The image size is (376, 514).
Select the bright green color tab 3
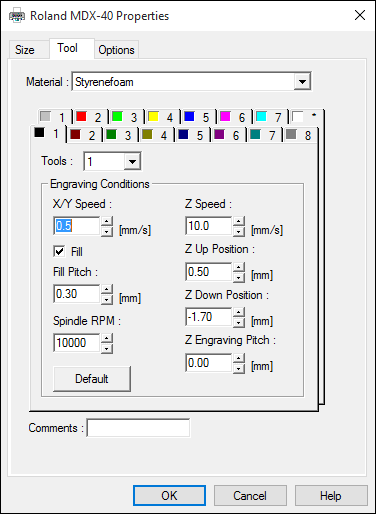[126, 117]
